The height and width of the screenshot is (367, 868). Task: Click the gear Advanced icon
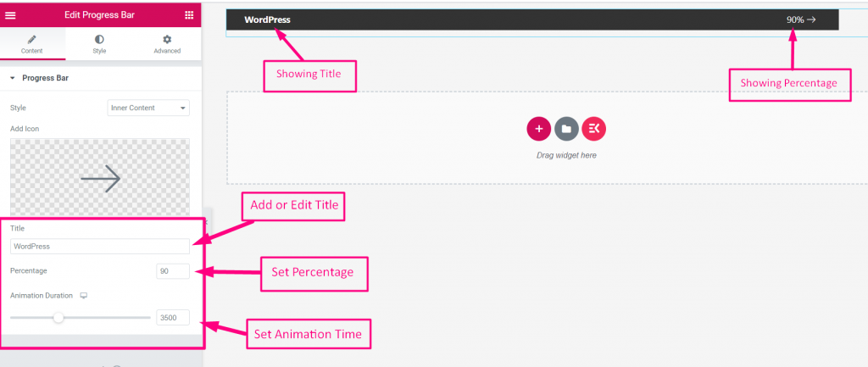(x=167, y=39)
